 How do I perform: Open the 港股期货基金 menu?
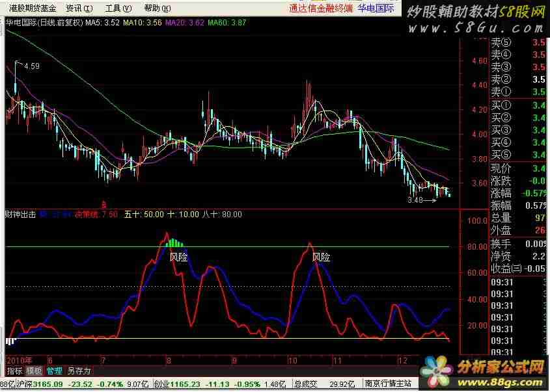[x=33, y=8]
